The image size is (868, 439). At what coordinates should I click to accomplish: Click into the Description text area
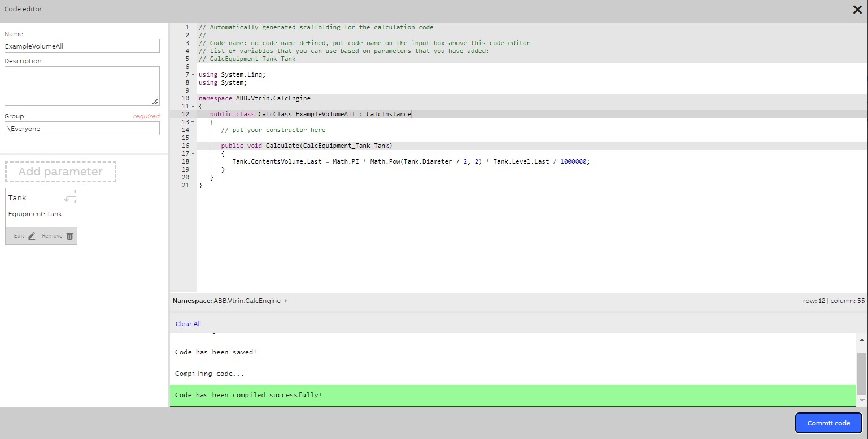(x=82, y=86)
